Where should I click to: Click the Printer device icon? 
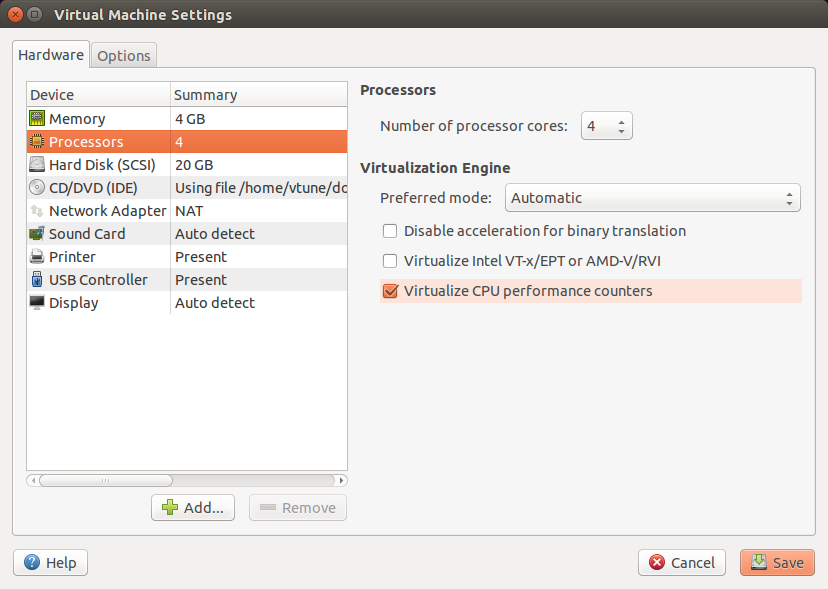(x=37, y=257)
